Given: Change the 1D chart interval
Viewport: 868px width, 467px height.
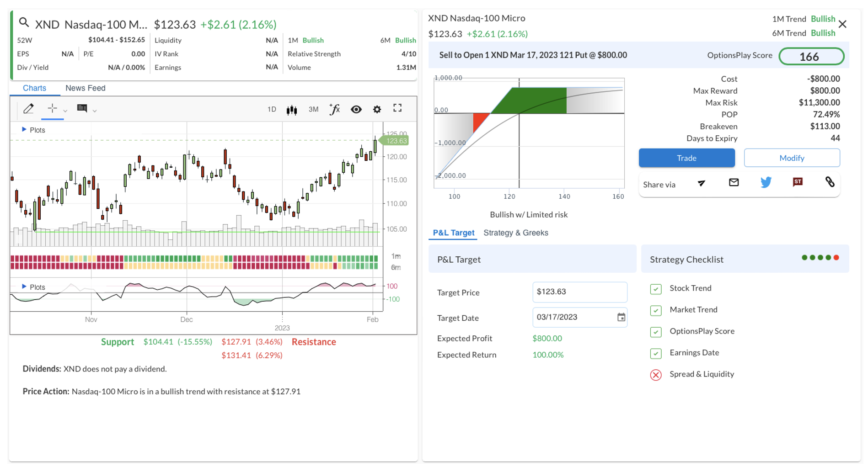Looking at the screenshot, I should point(272,109).
